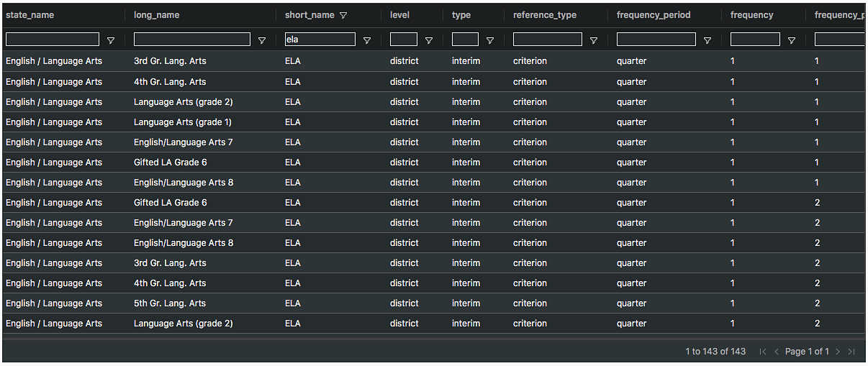The width and height of the screenshot is (868, 366).
Task: Jump to last page of results
Action: point(851,352)
